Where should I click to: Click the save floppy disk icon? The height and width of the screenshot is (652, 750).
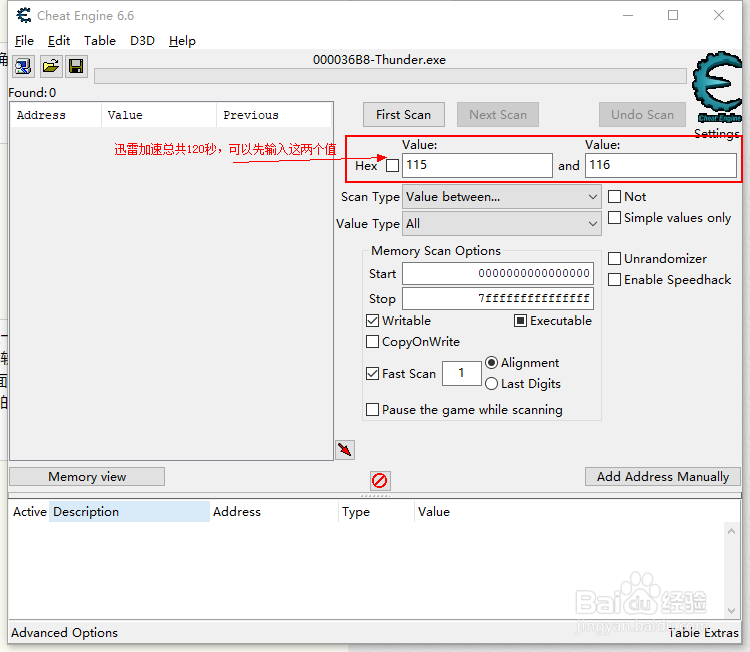click(x=76, y=66)
